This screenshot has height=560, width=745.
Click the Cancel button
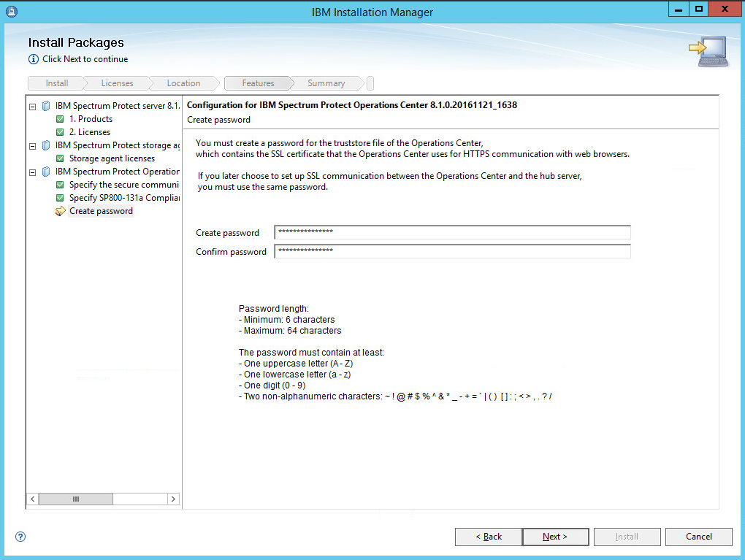point(698,537)
